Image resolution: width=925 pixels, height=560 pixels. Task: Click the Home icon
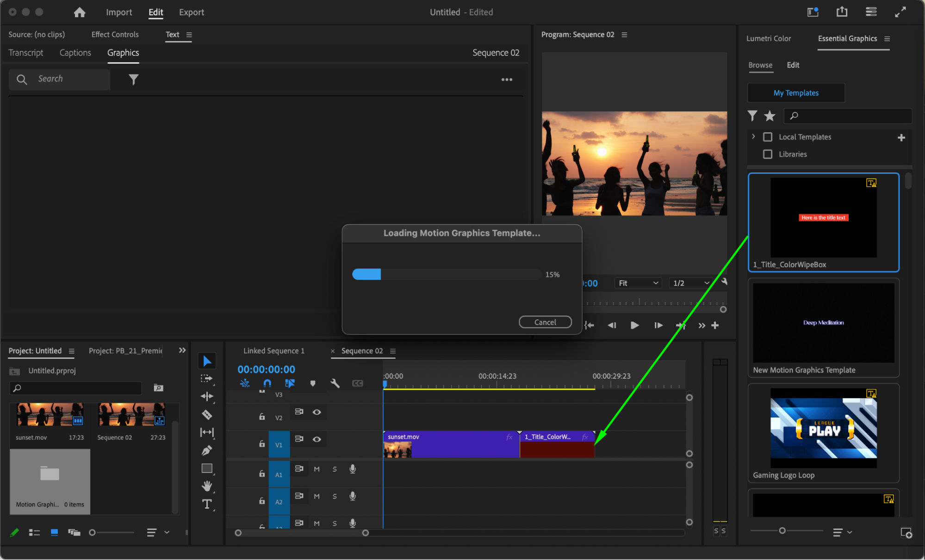80,12
